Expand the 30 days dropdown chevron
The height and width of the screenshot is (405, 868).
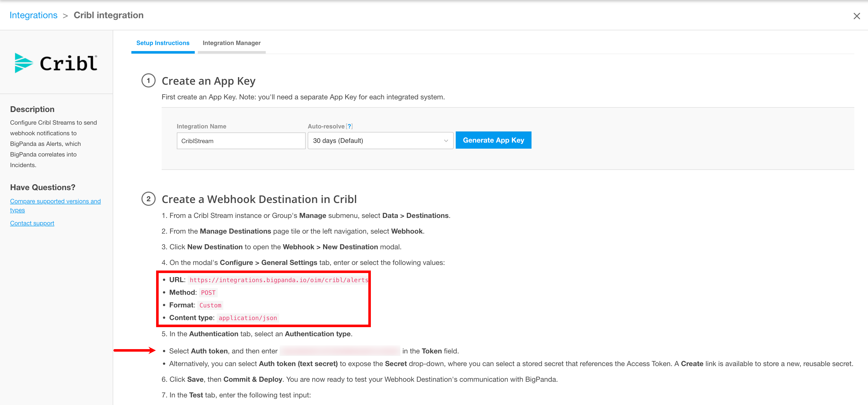(x=446, y=141)
